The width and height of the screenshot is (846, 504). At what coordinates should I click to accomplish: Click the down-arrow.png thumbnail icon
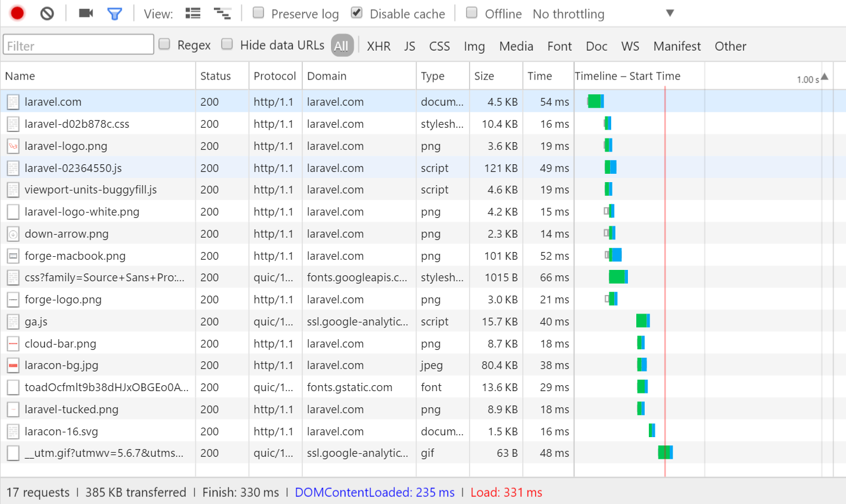click(13, 234)
